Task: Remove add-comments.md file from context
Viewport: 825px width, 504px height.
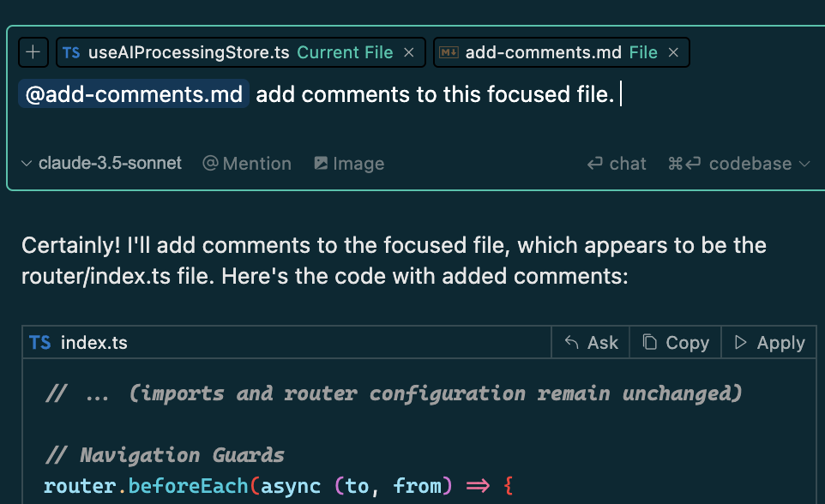Action: click(x=673, y=52)
